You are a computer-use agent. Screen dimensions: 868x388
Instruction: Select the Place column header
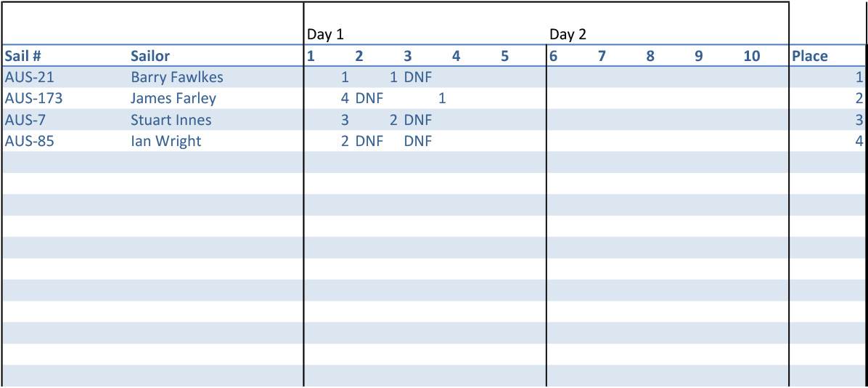click(x=809, y=56)
